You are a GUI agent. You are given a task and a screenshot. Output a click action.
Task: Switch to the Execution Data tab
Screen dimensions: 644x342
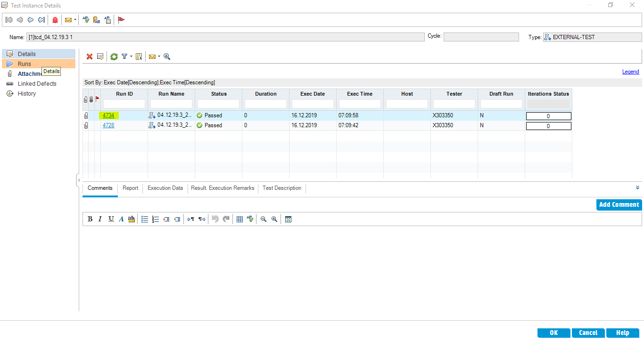pyautogui.click(x=165, y=188)
